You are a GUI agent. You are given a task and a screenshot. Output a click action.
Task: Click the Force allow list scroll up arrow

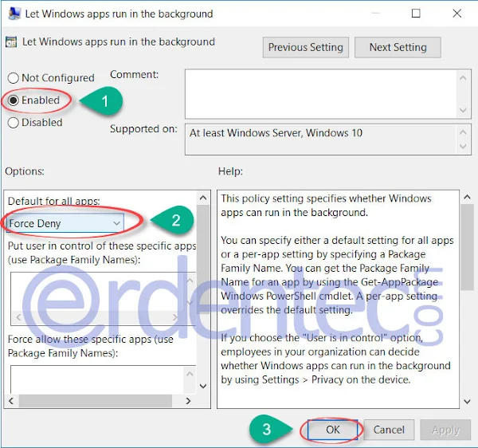[x=190, y=374]
